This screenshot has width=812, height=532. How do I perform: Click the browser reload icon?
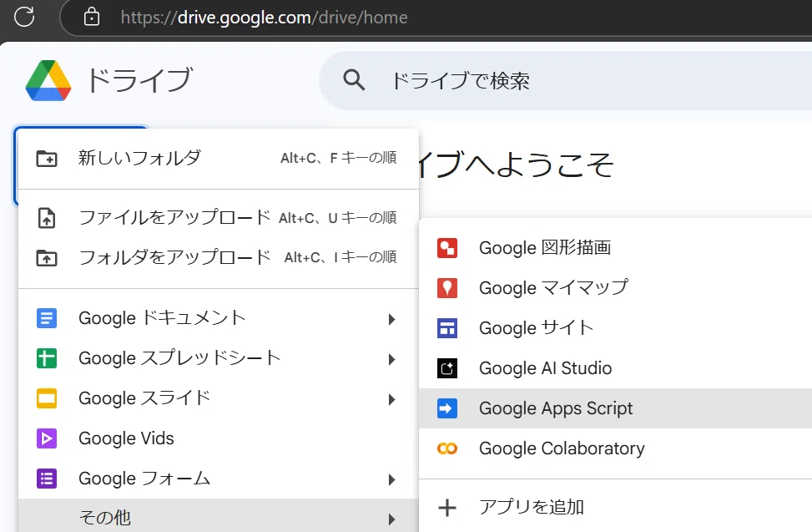pos(24,17)
